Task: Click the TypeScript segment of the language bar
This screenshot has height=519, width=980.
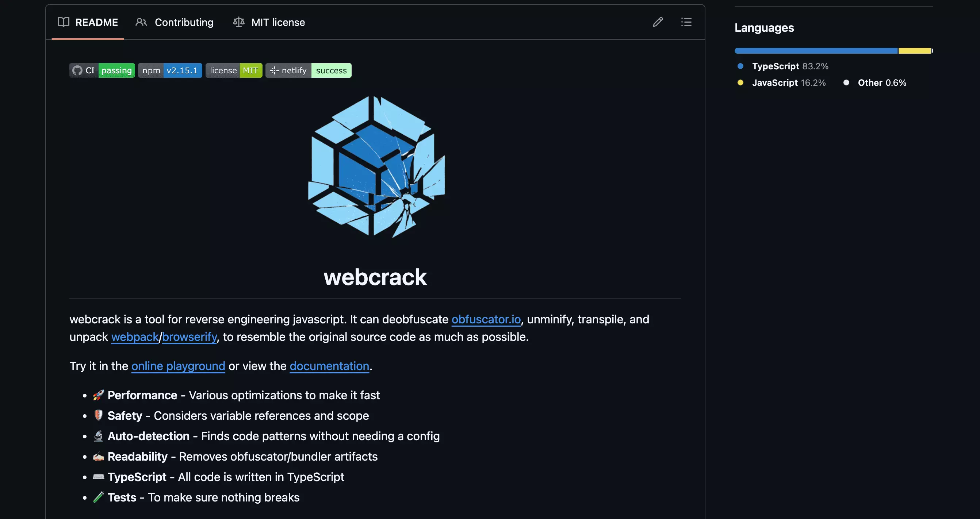Action: 814,50
